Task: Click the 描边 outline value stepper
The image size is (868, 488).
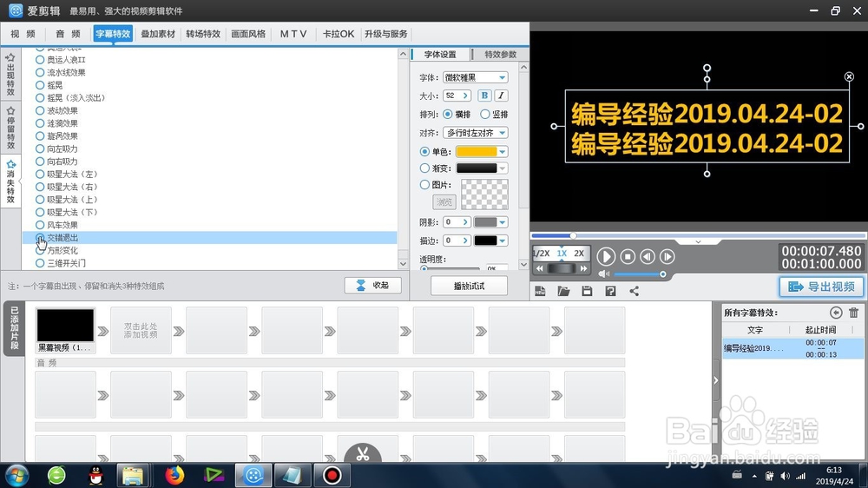Action: pyautogui.click(x=465, y=241)
